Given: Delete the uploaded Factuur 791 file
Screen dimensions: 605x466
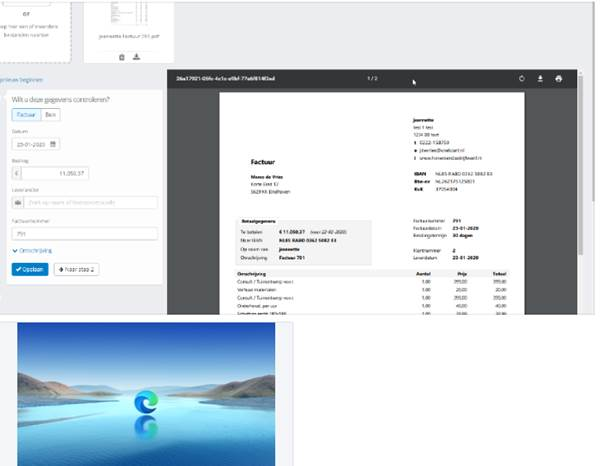Looking at the screenshot, I should pyautogui.click(x=122, y=57).
